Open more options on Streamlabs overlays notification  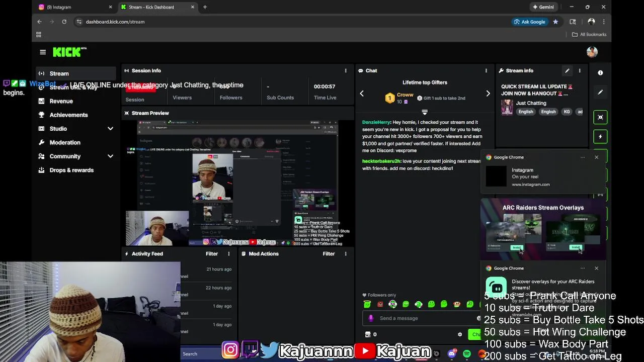(583, 268)
